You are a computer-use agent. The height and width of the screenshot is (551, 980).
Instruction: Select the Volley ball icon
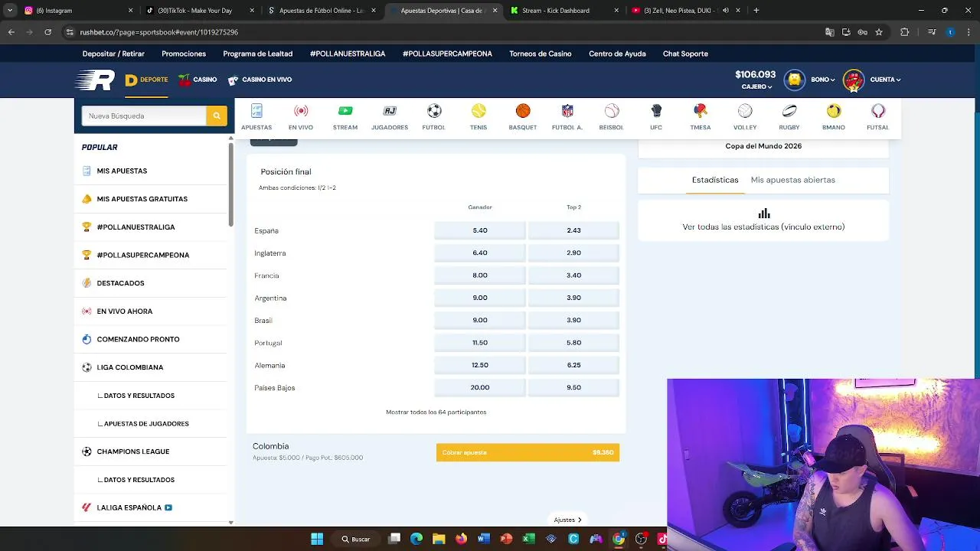click(745, 111)
